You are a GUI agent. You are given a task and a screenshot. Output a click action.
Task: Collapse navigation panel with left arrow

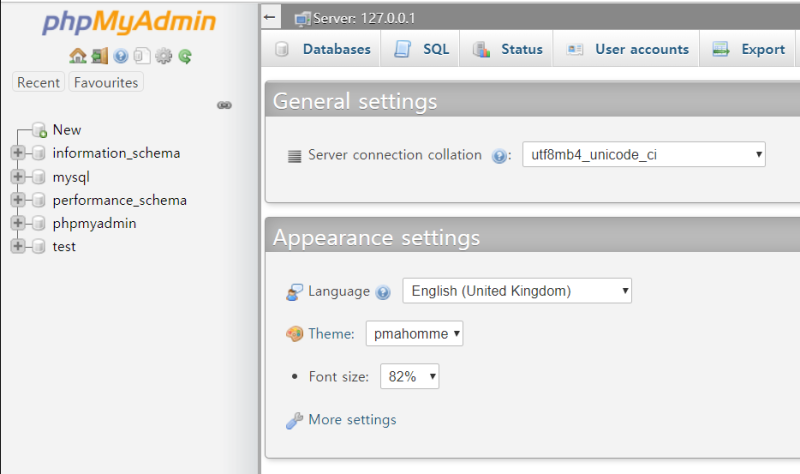point(270,18)
